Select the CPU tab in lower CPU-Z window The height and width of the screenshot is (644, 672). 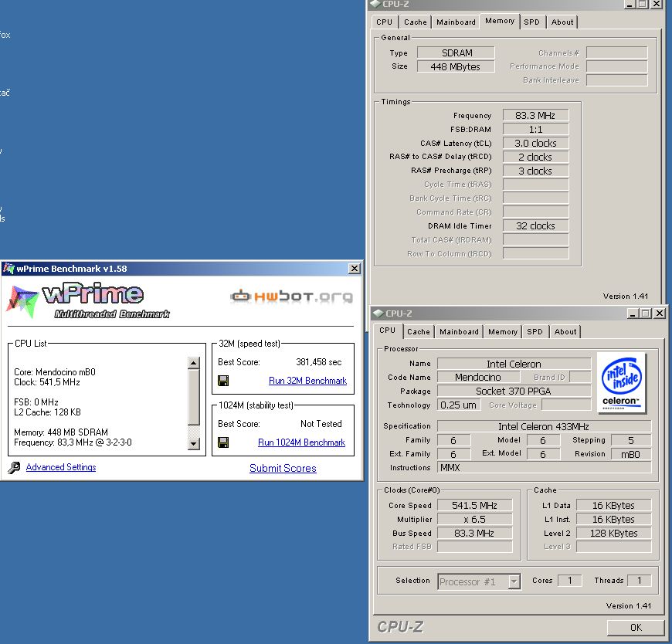pos(388,330)
